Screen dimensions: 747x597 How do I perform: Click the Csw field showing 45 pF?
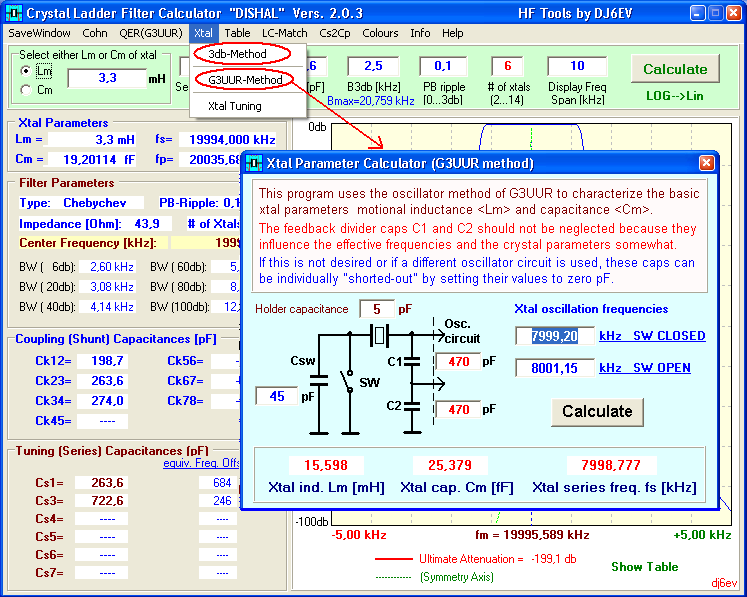click(x=277, y=396)
